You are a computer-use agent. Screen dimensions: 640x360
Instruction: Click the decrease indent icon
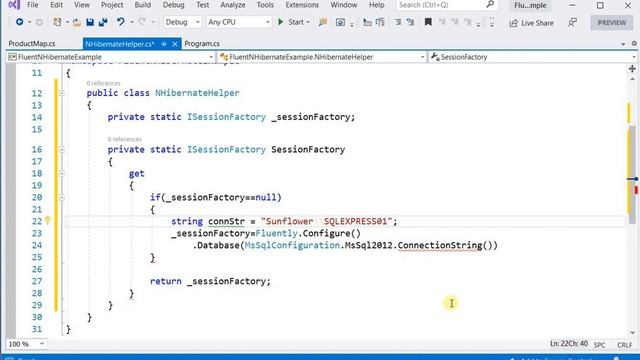[398, 22]
